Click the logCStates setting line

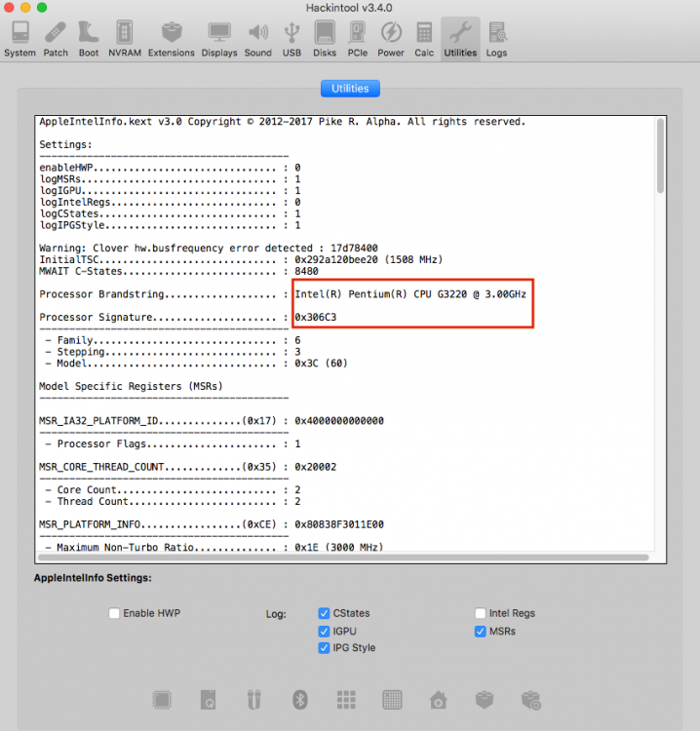170,213
